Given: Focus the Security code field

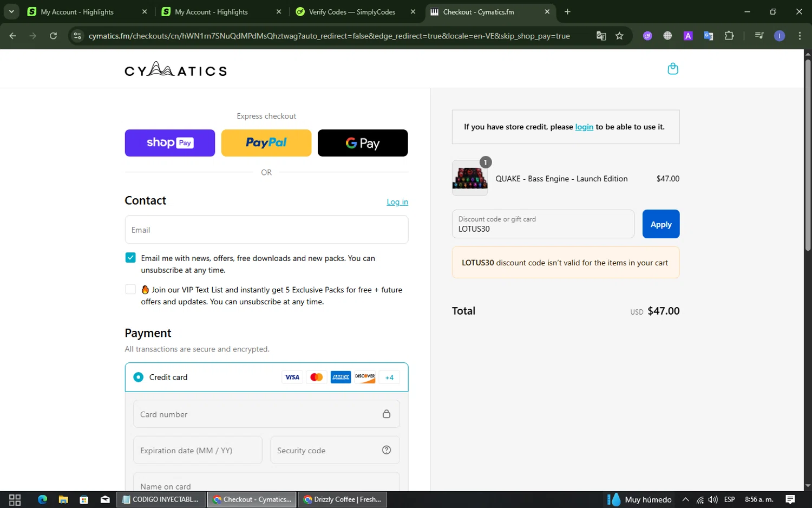Looking at the screenshot, I should [335, 450].
